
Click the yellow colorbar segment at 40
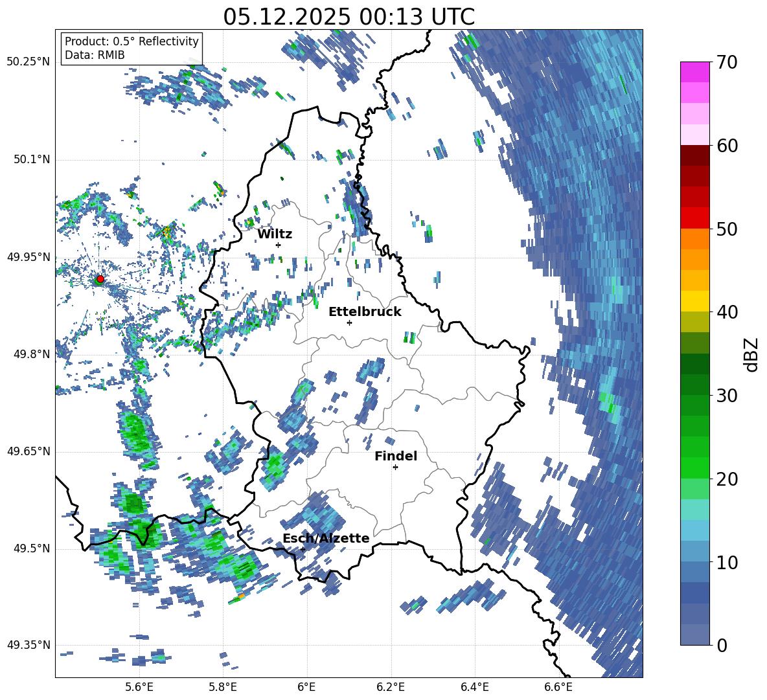coord(694,301)
